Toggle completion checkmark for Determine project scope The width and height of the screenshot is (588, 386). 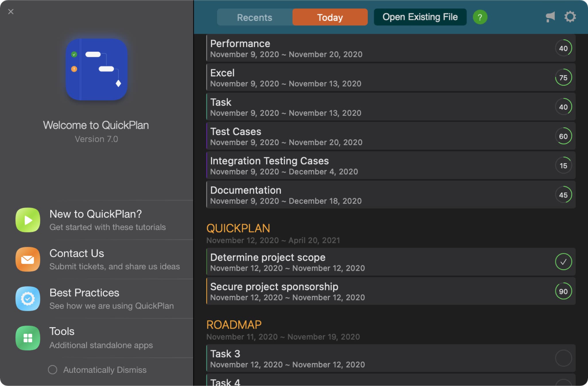[563, 262]
